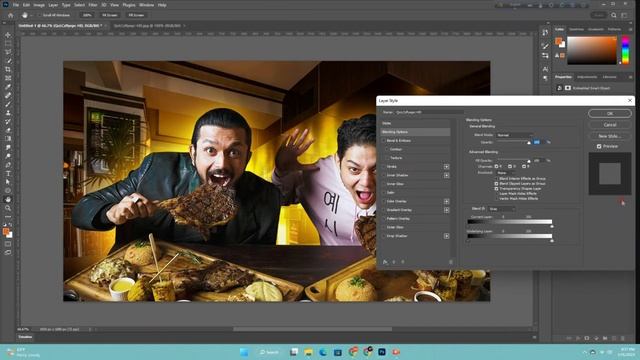The width and height of the screenshot is (640, 360).
Task: Select the Brush tool
Action: [8, 104]
